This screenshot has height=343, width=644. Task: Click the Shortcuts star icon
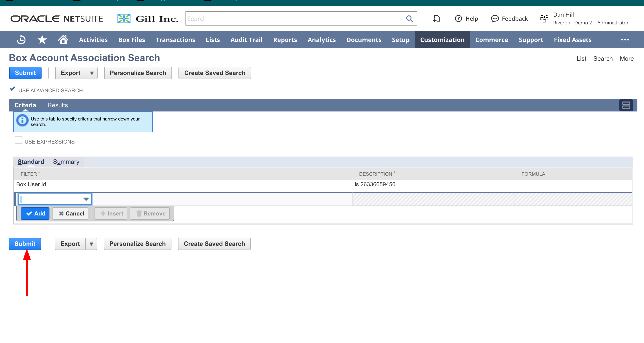[42, 40]
